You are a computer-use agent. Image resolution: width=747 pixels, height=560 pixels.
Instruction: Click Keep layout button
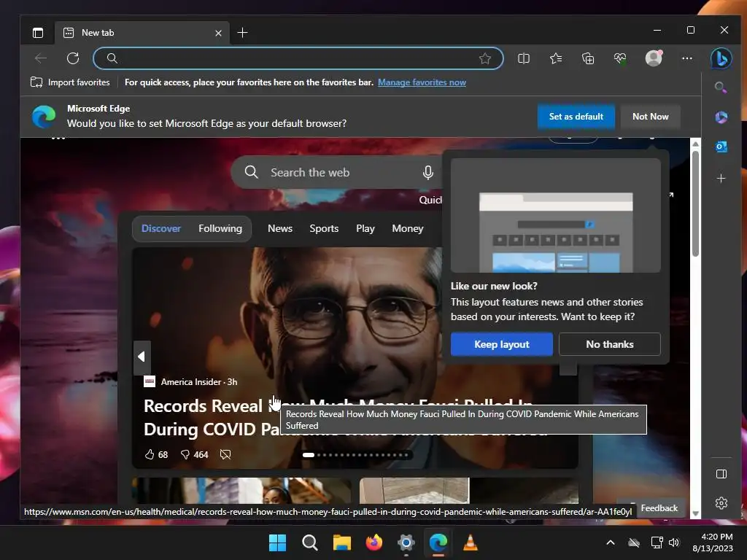click(502, 344)
